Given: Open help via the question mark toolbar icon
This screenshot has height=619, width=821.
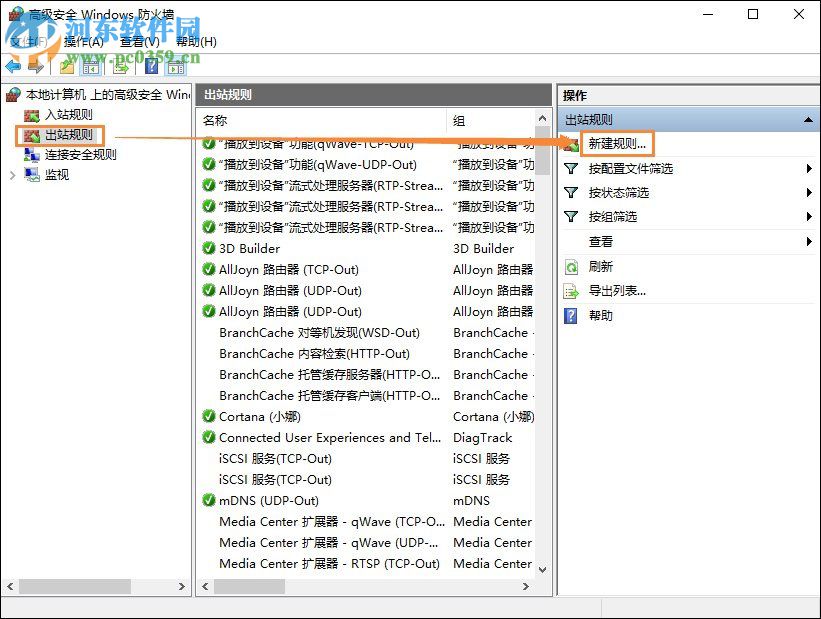Looking at the screenshot, I should 150,68.
